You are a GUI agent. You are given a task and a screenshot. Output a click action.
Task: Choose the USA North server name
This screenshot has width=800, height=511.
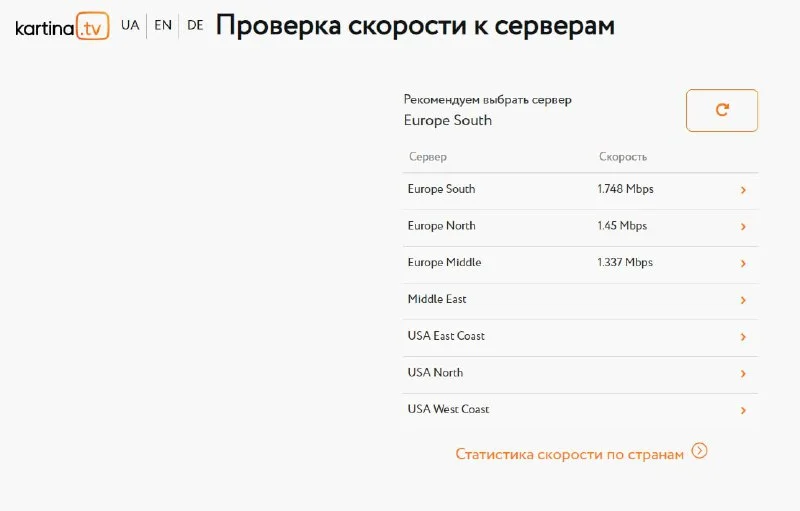coord(435,372)
